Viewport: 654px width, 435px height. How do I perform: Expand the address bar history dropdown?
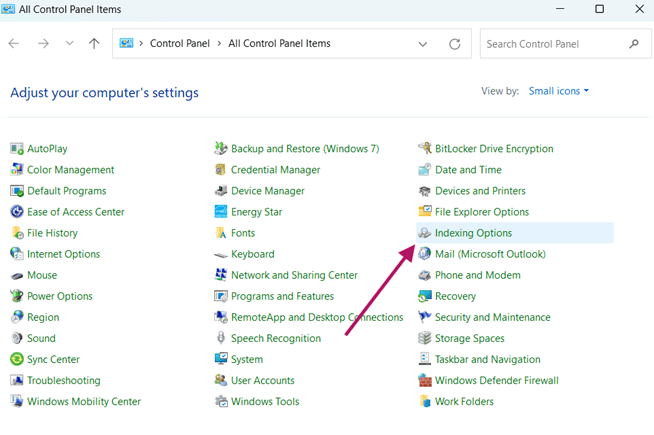pos(423,44)
